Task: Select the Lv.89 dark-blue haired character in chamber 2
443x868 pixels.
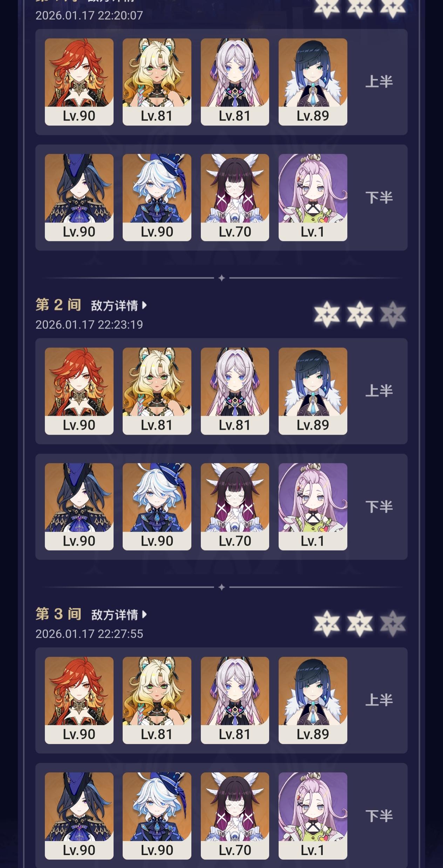Action: [x=313, y=391]
